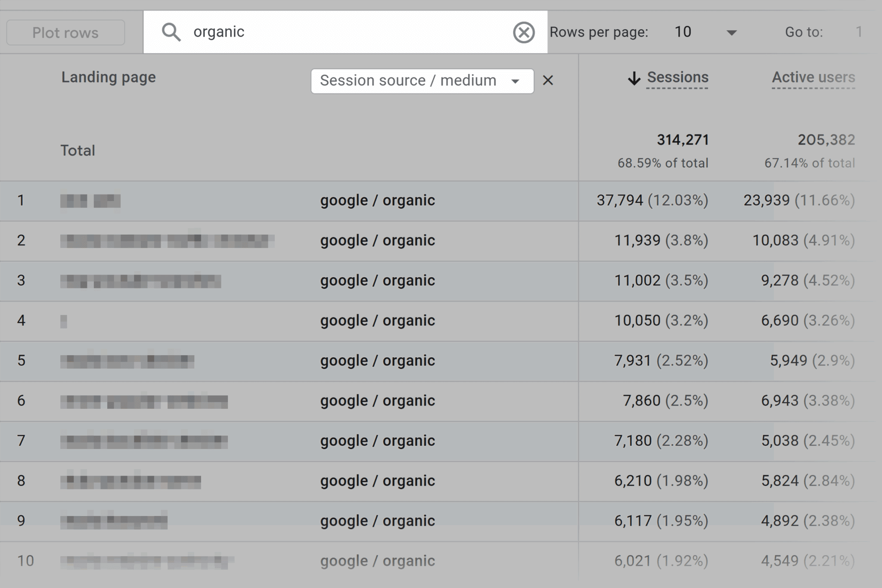Click sessions value 11,939 (3.8%)

tap(661, 241)
